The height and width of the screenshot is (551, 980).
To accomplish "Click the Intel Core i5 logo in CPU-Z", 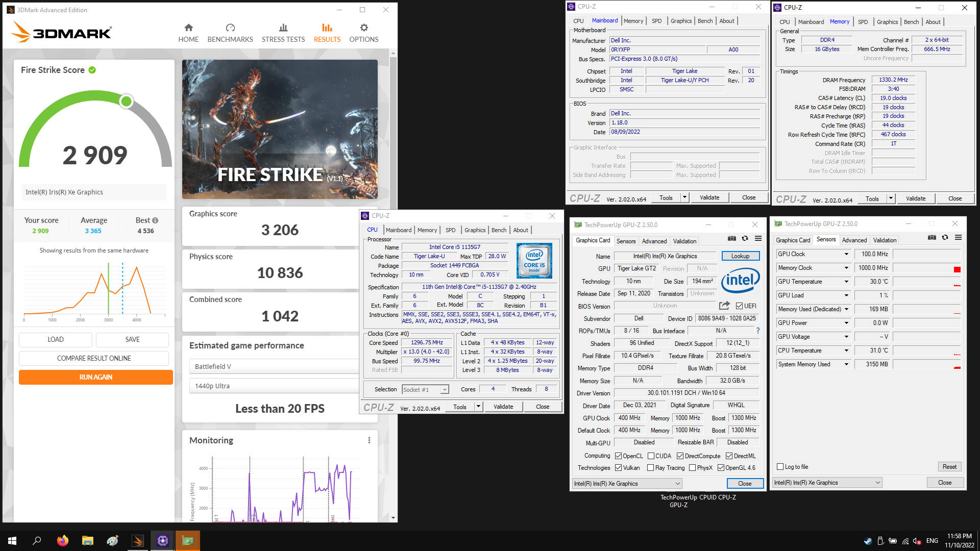I will coord(534,260).
